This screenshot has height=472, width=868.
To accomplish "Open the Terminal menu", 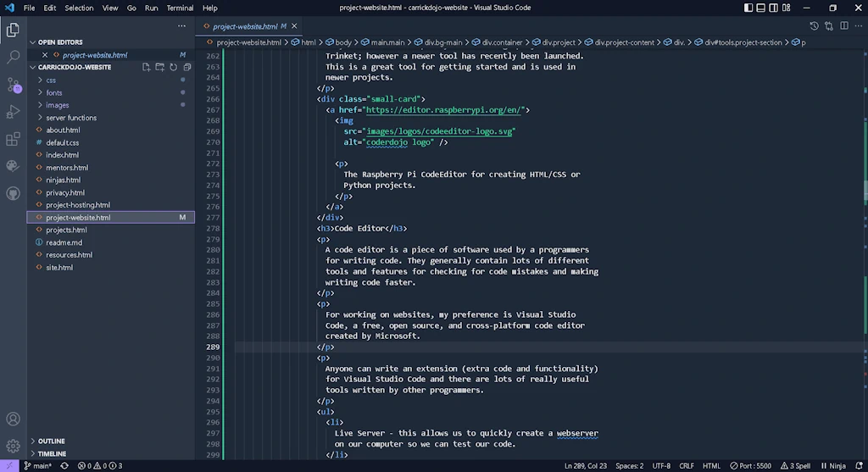I will 180,8.
